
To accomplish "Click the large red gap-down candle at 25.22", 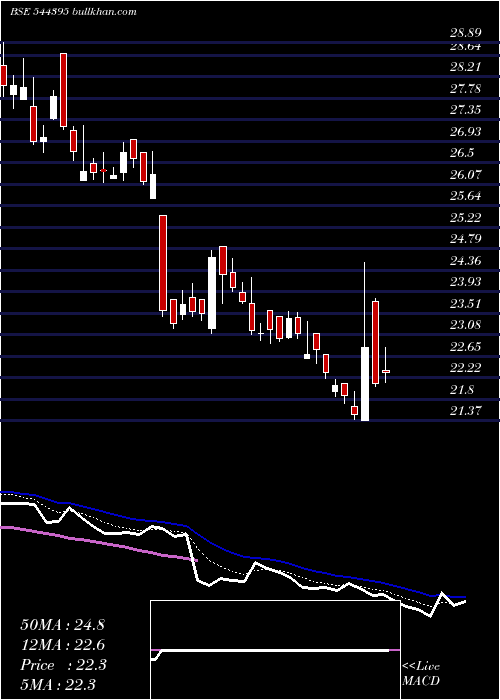I will point(163,263).
